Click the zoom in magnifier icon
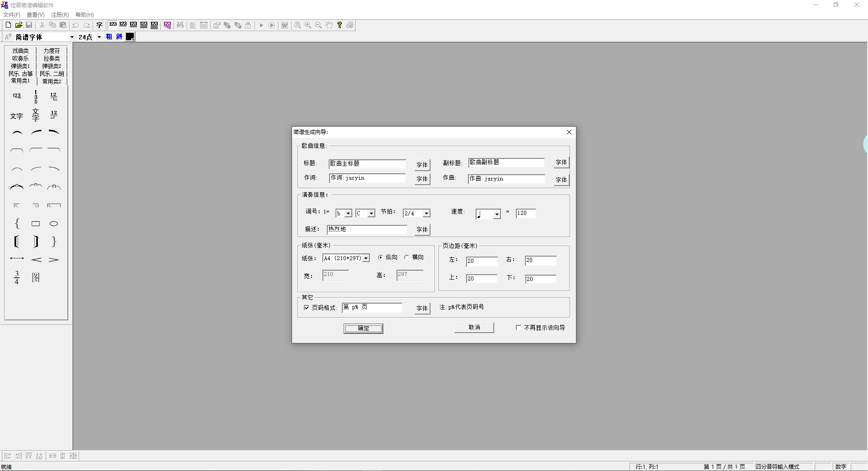 tap(308, 25)
